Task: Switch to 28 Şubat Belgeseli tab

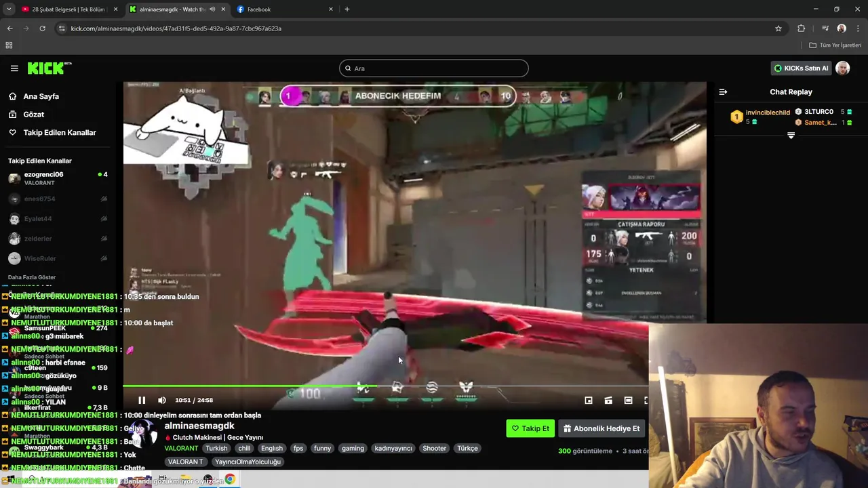Action: click(69, 9)
